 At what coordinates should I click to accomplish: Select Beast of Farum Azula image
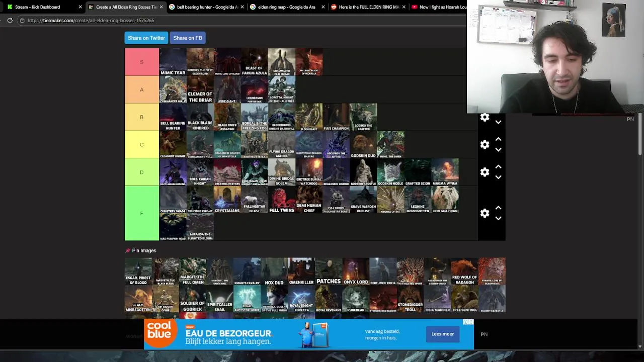[x=254, y=62]
